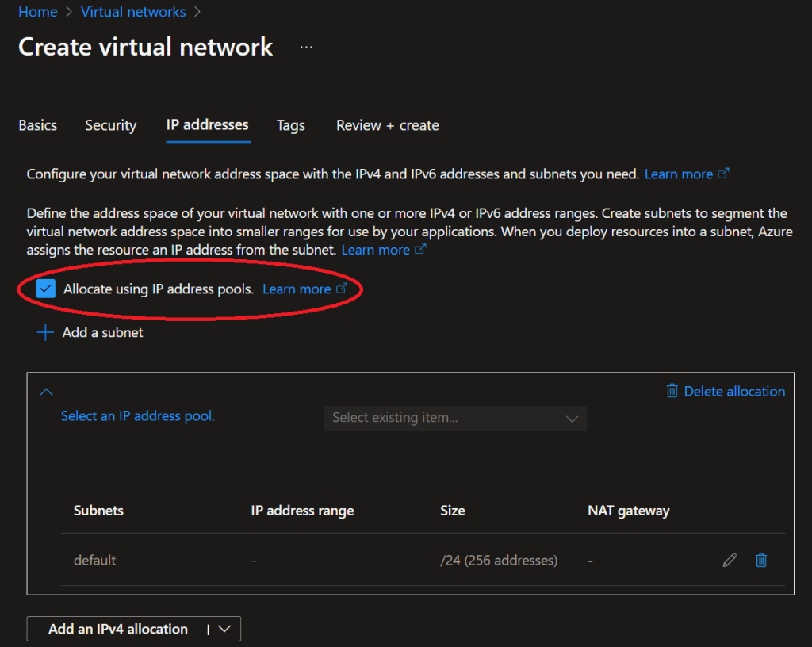Click the default subnet row name

pyautogui.click(x=95, y=560)
